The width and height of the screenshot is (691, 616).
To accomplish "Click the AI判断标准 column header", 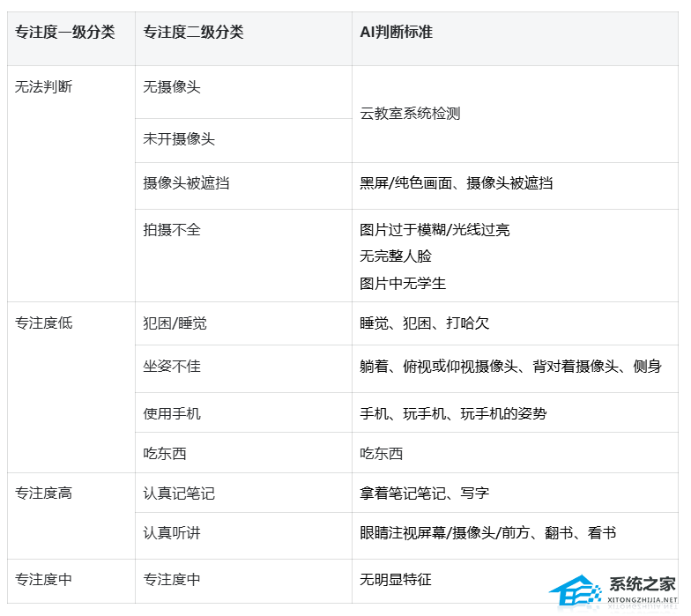I will click(396, 33).
